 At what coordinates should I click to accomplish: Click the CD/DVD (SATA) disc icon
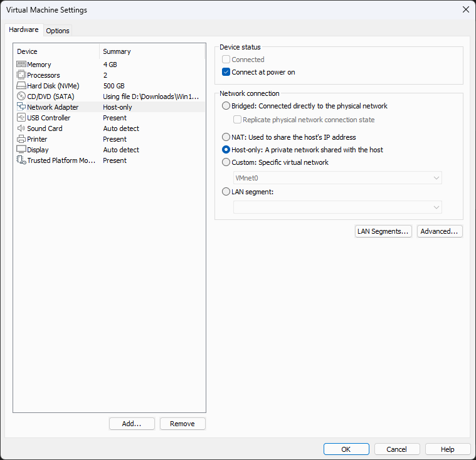click(21, 96)
